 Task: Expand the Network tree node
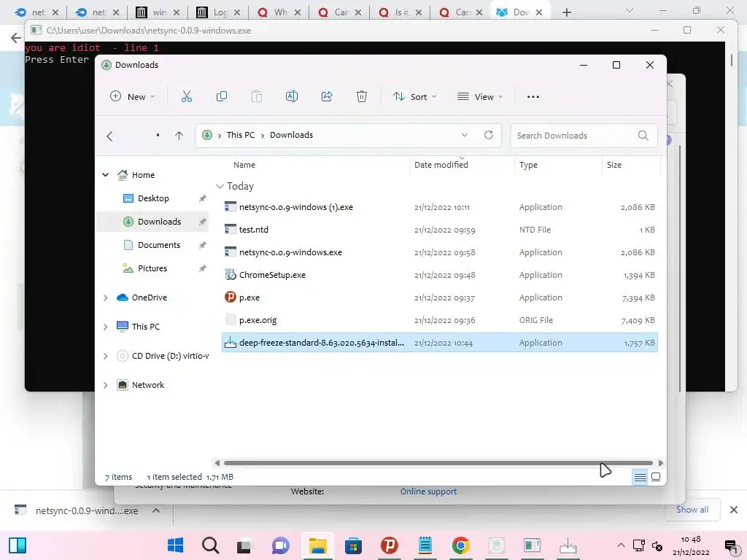[105, 385]
